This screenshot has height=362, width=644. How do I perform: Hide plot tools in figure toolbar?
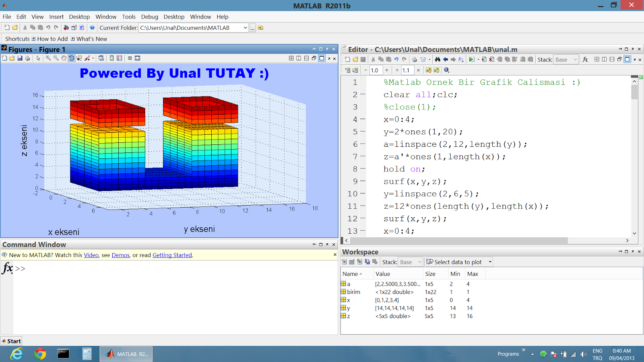pyautogui.click(x=130, y=58)
